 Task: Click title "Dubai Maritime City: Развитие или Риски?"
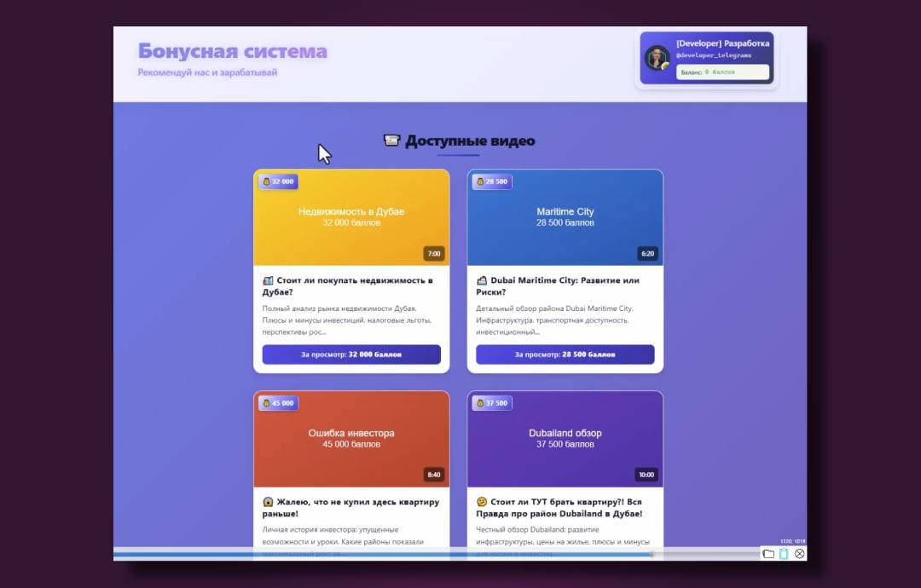coord(558,285)
